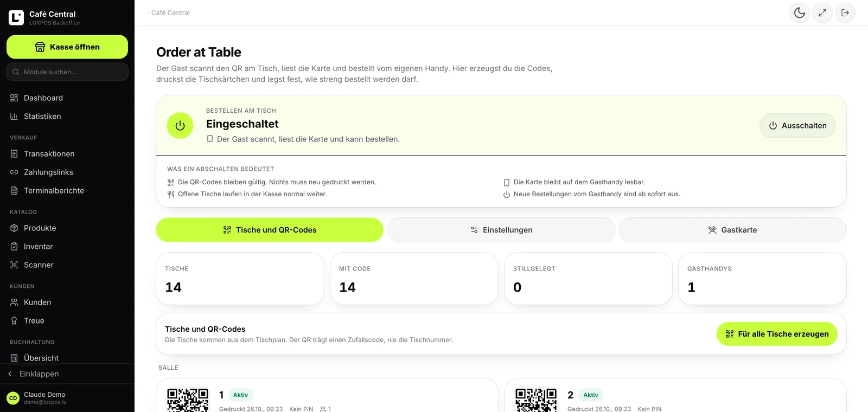
Task: Click the Kasse öffnen button
Action: coord(67,47)
